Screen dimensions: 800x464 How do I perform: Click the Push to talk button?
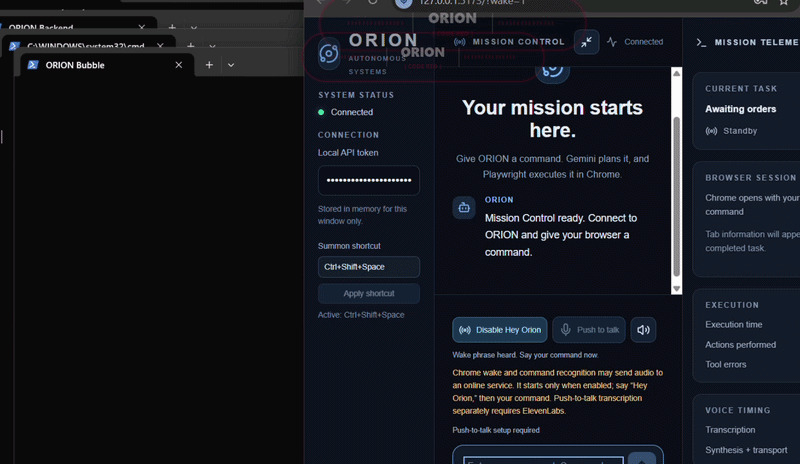point(589,330)
